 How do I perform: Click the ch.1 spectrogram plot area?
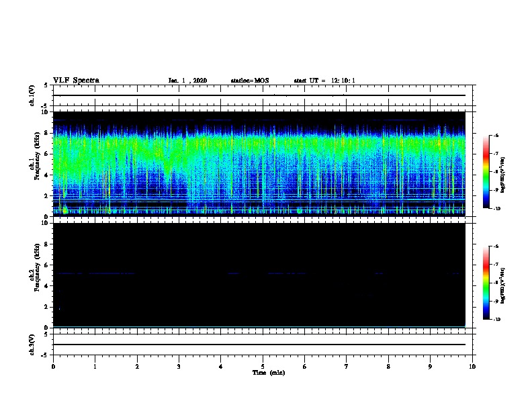pos(259,164)
